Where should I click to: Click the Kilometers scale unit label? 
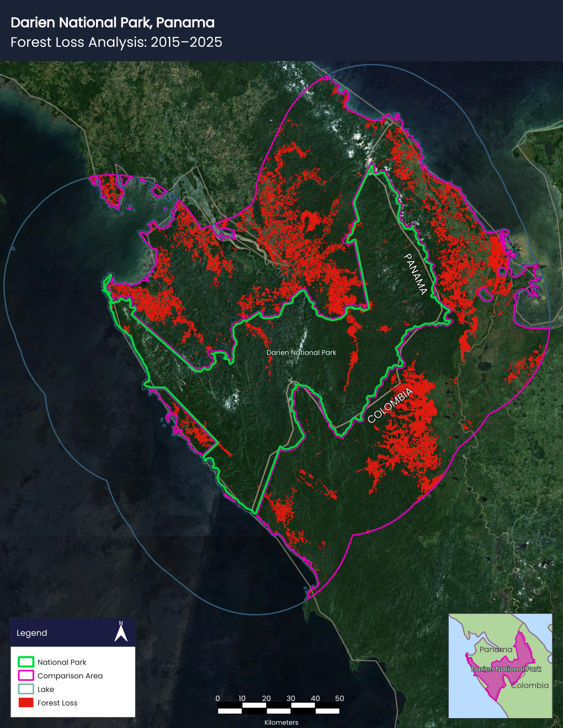[281, 722]
